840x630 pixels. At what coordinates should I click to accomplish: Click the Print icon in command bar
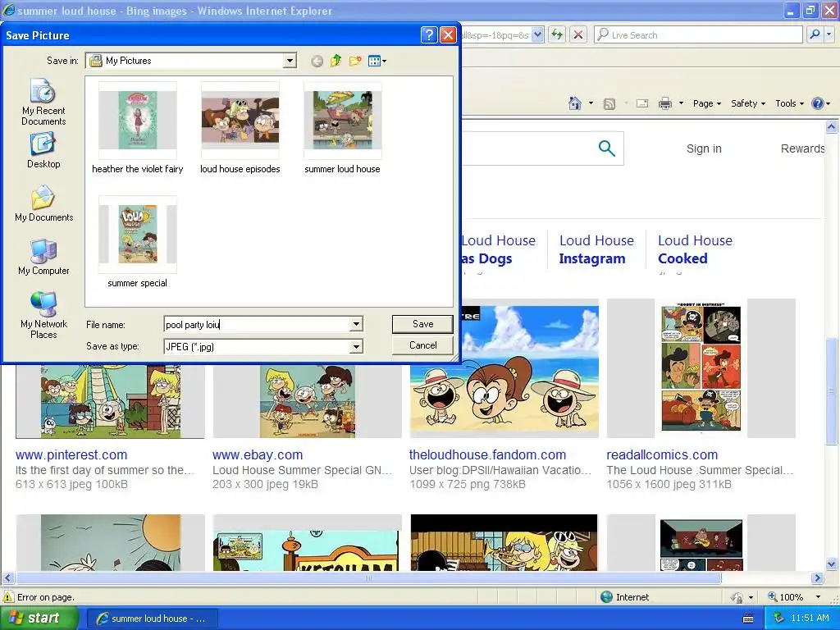point(664,103)
